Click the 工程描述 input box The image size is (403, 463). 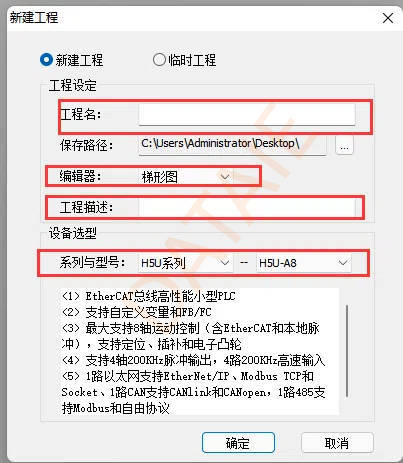247,208
